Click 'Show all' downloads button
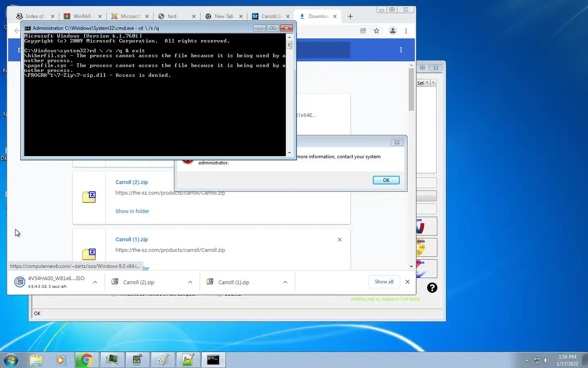 pyautogui.click(x=384, y=282)
